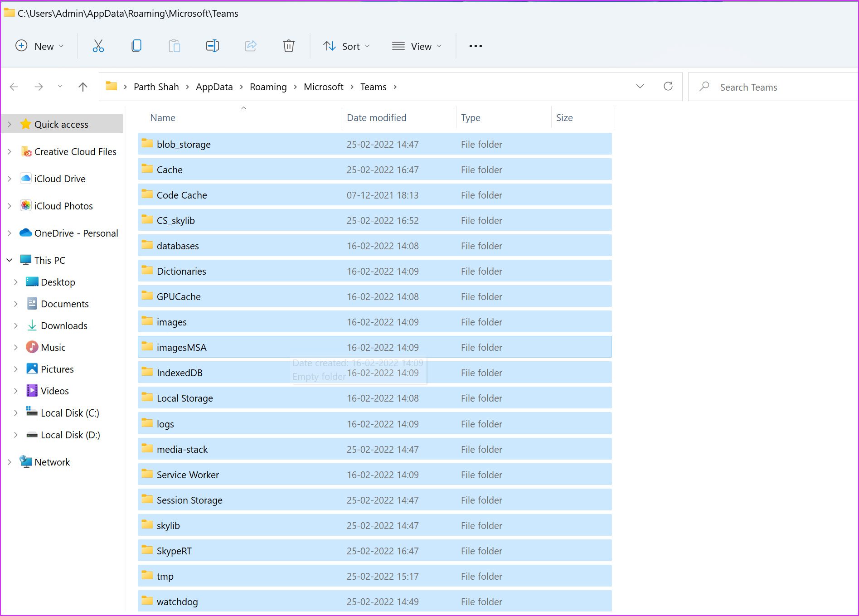Open OneDrive - Personal in the sidebar
The width and height of the screenshot is (859, 616).
(75, 233)
